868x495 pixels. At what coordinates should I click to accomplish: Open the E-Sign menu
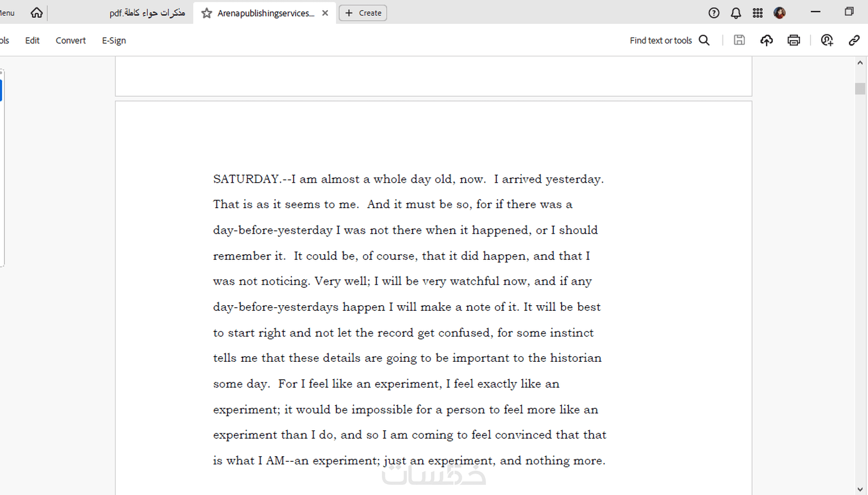coord(114,40)
